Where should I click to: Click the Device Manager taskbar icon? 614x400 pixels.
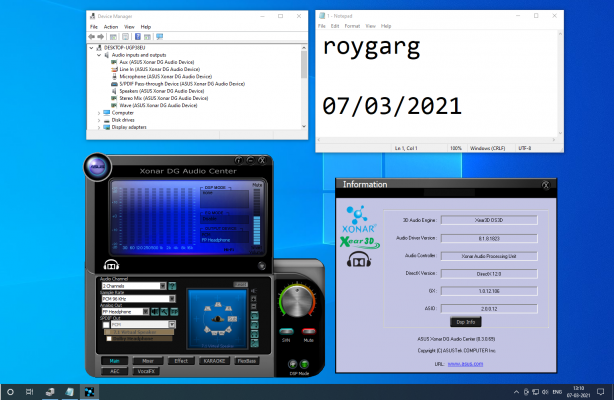[50, 392]
